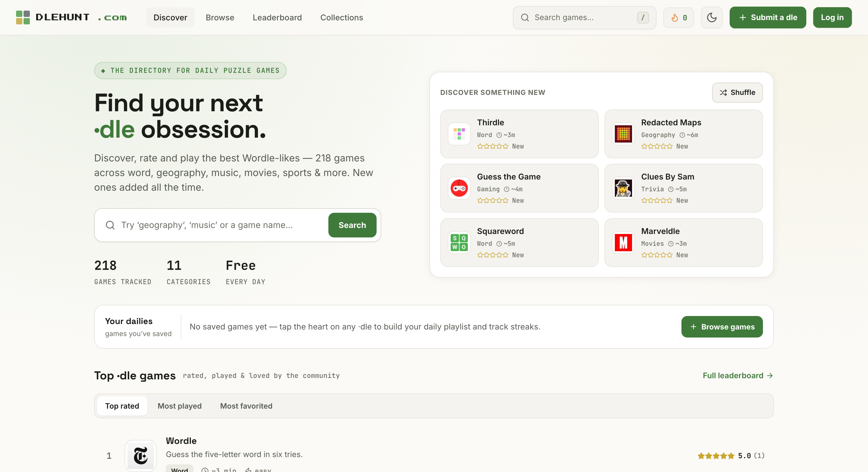This screenshot has height=472, width=868.
Task: Open the Full leaderboard link
Action: (x=738, y=375)
